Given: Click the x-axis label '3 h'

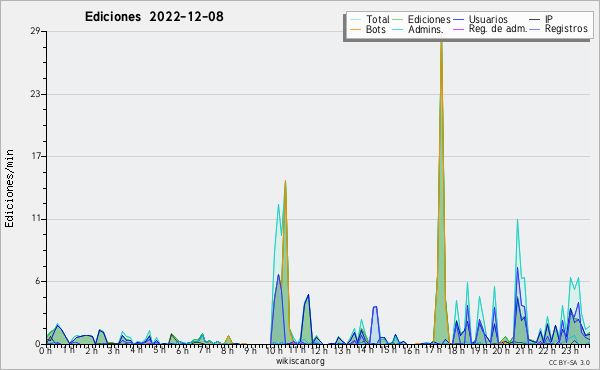Looking at the screenshot, I should click(x=113, y=351).
